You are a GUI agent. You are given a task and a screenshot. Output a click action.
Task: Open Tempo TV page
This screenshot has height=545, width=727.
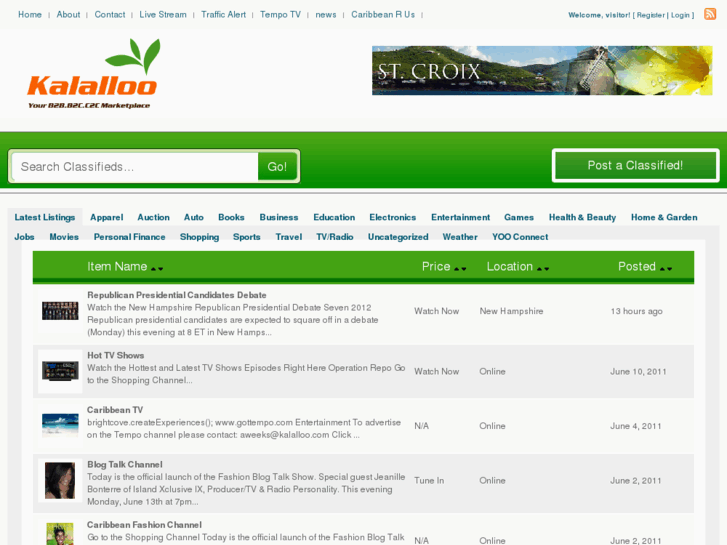click(281, 14)
